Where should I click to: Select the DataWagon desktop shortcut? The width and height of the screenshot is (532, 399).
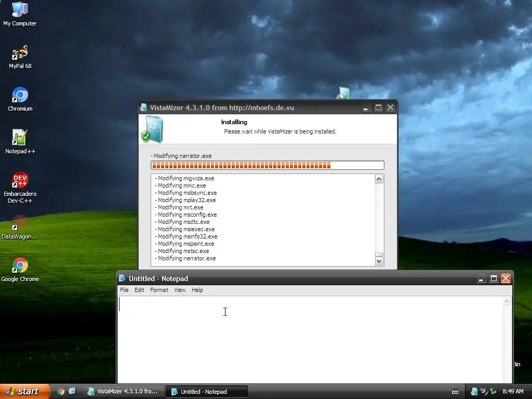pyautogui.click(x=20, y=228)
